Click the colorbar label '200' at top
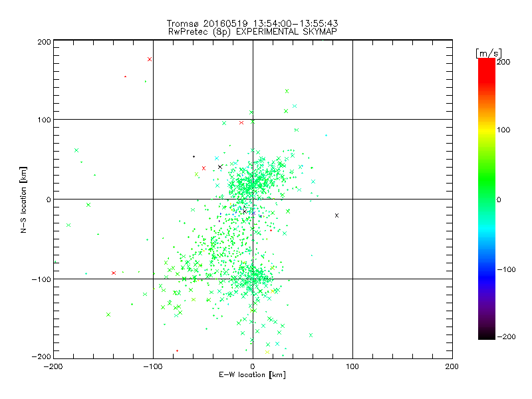Image resolution: width=532 pixels, height=399 pixels. [x=503, y=62]
